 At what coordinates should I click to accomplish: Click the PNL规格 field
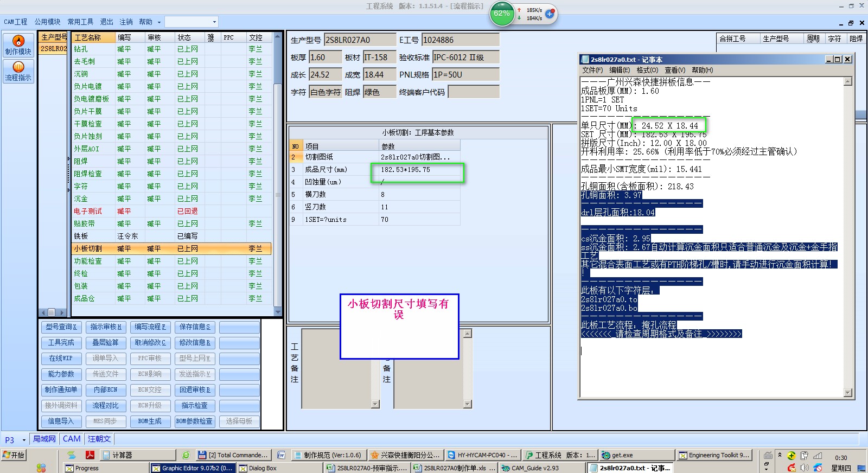465,74
